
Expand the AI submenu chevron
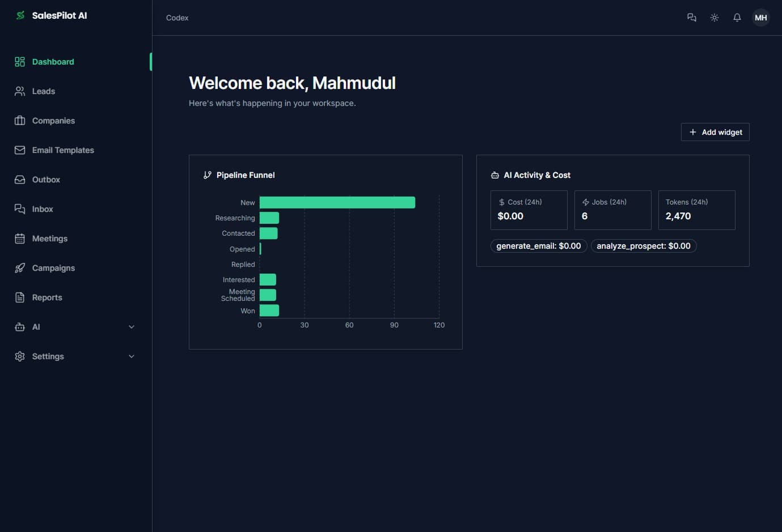132,327
